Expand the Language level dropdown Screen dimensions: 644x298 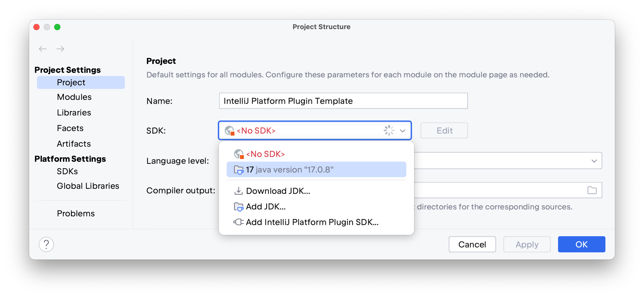[x=594, y=161]
